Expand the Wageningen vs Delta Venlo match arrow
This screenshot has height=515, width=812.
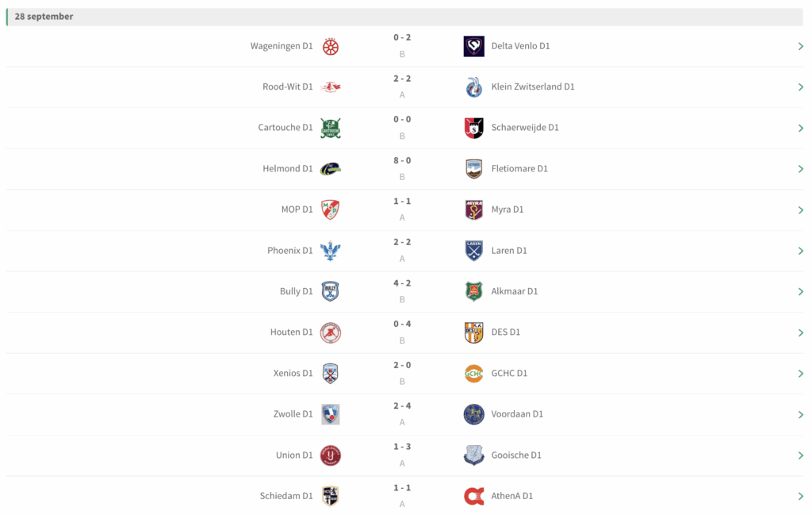[801, 47]
